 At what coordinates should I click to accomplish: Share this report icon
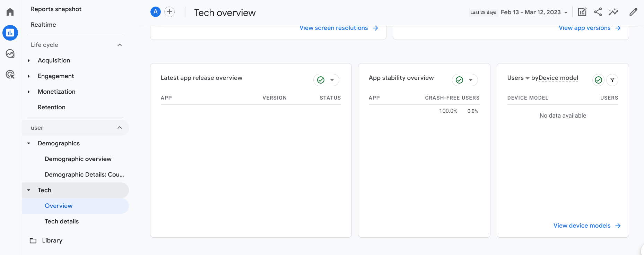click(598, 12)
